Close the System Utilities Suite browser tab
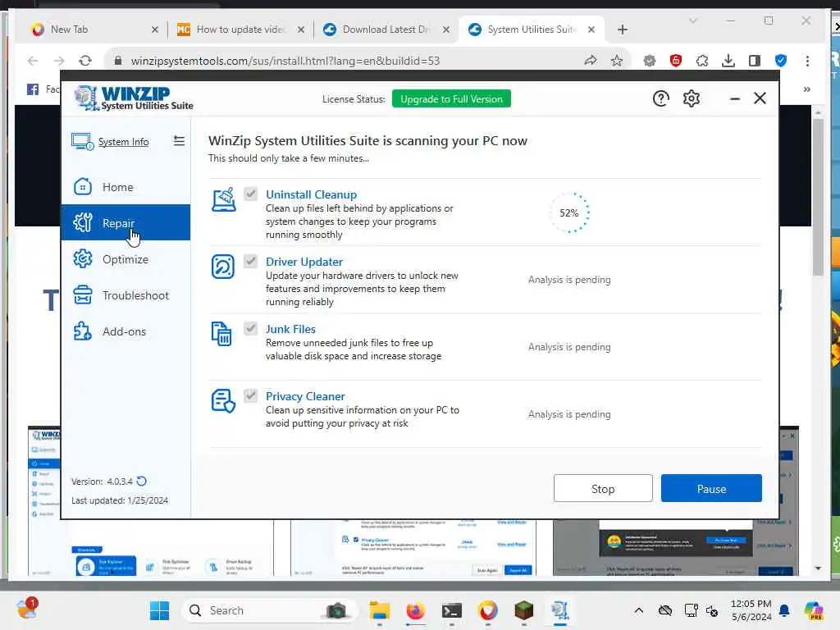This screenshot has height=630, width=840. 591,30
